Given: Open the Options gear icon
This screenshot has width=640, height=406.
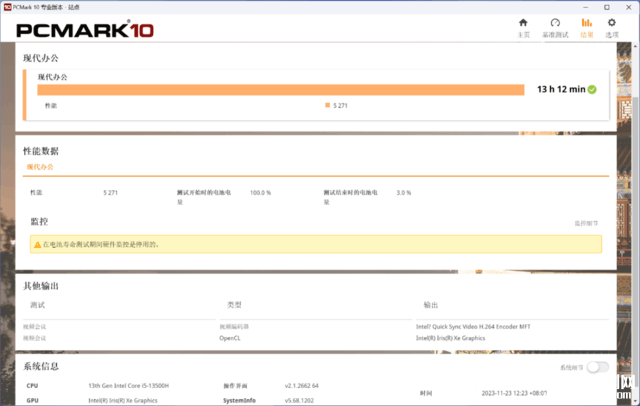Looking at the screenshot, I should tap(611, 22).
